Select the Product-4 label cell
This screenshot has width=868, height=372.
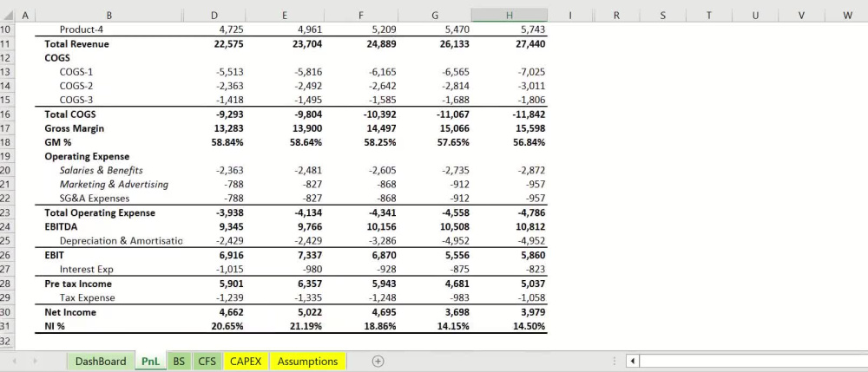pyautogui.click(x=109, y=29)
